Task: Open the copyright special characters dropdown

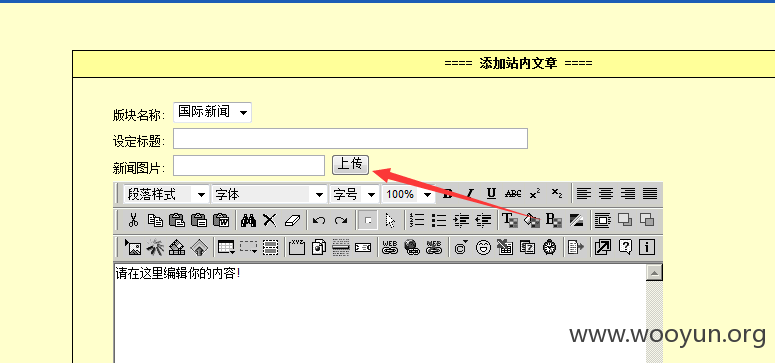Action: (461, 247)
